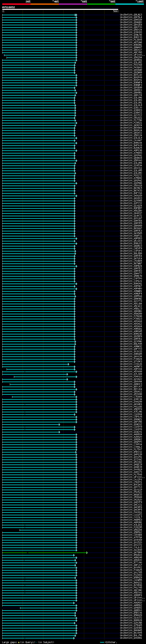The width and height of the screenshot is (146, 644).
Task: Click the white query sequence ruler bar
Action: 60,10
